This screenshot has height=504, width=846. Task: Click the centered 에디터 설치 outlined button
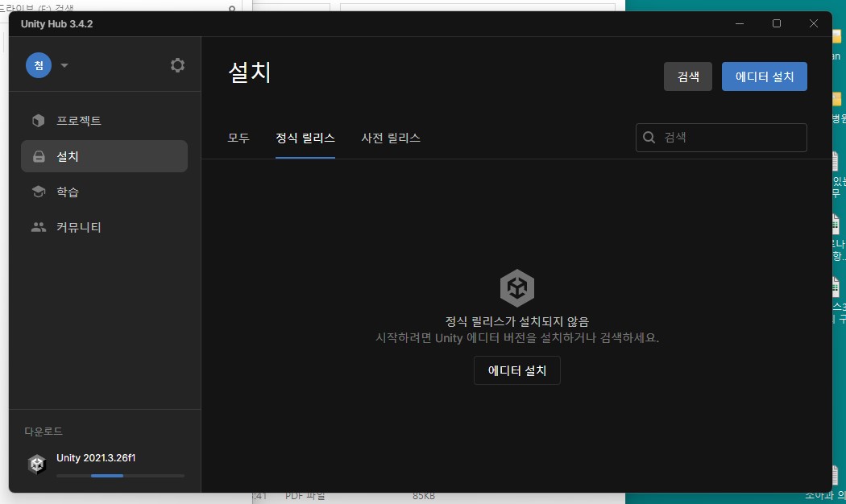coord(517,370)
